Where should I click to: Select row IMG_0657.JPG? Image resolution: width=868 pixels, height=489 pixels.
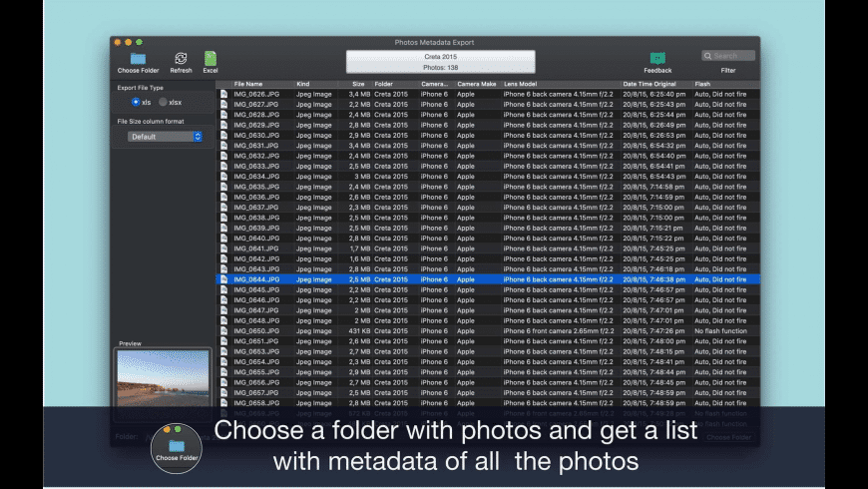point(488,392)
